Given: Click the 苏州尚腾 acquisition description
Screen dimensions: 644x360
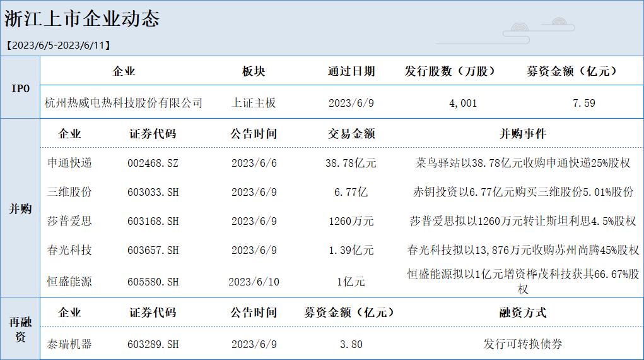Looking at the screenshot, I should click(522, 249).
